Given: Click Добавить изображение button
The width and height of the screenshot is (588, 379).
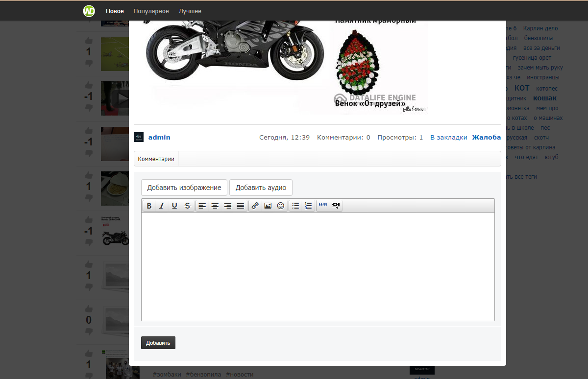Looking at the screenshot, I should pyautogui.click(x=184, y=188).
